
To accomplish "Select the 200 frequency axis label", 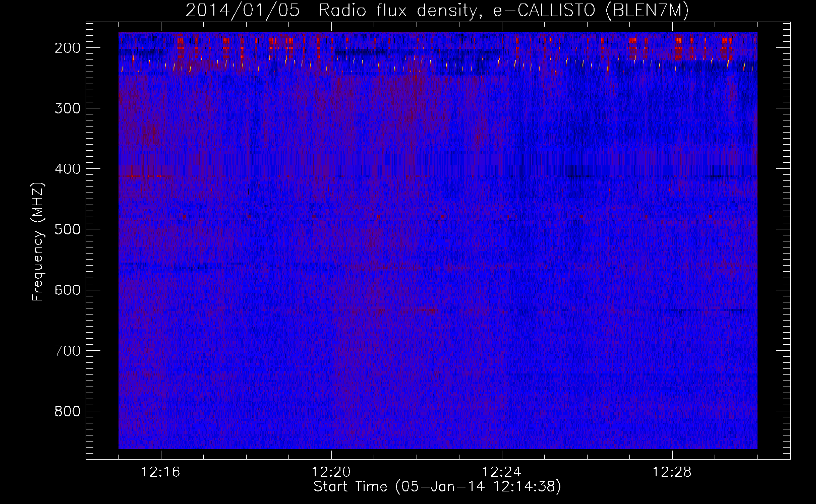I will [x=68, y=48].
